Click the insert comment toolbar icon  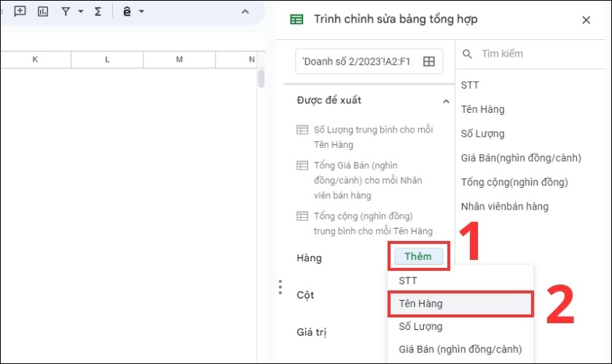20,12
